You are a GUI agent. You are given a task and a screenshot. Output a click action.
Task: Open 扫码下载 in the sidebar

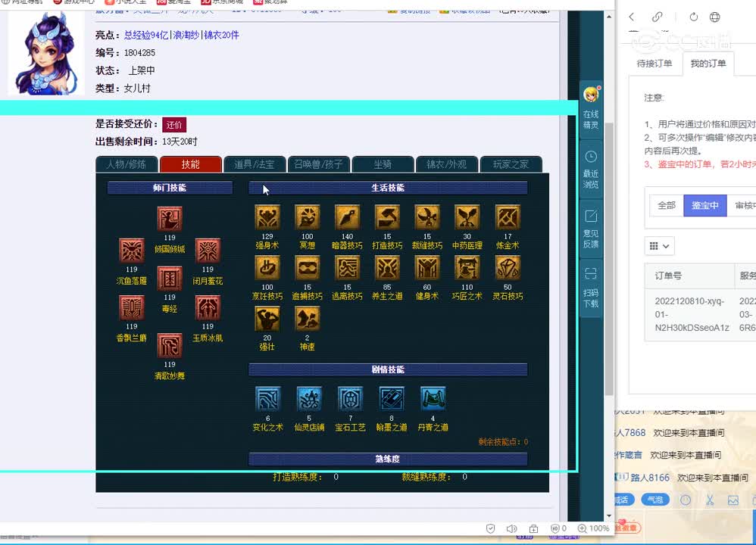591,288
